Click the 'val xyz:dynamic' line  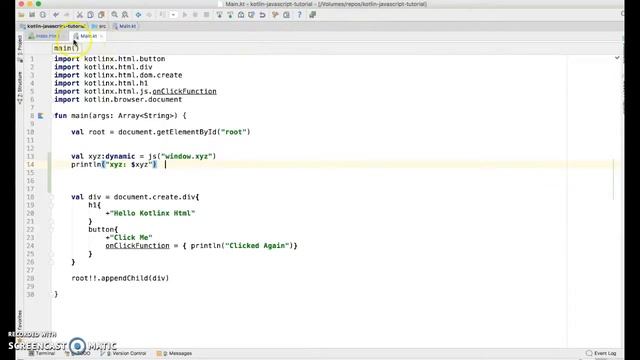[144, 156]
